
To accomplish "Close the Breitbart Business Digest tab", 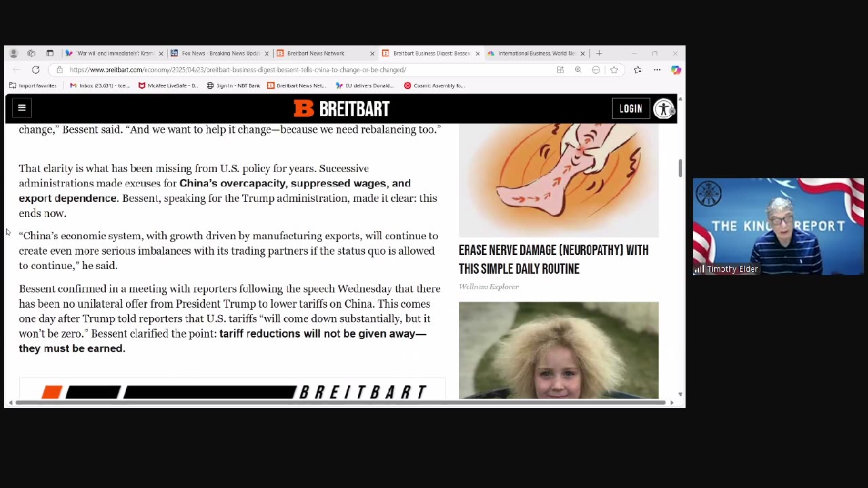I will click(x=477, y=54).
